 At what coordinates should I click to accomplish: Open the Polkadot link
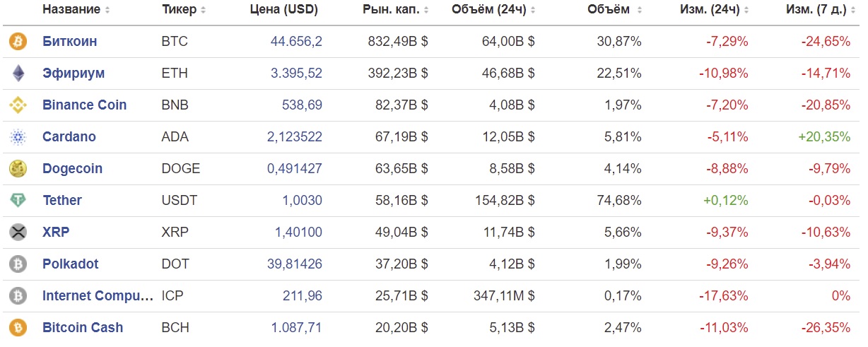point(71,264)
